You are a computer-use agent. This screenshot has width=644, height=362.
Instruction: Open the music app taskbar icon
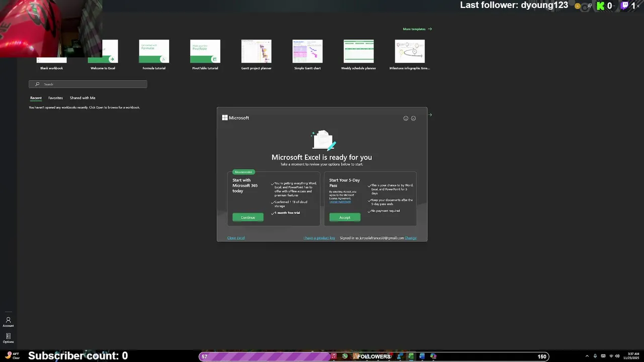coord(334,356)
